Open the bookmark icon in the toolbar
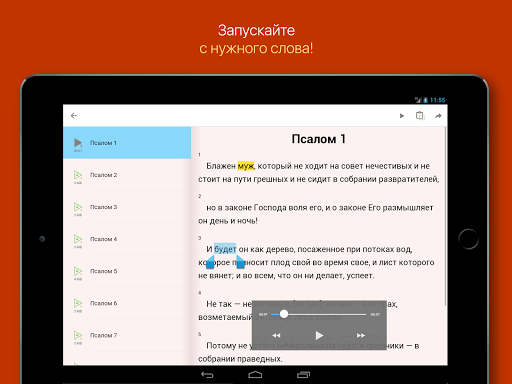 tap(420, 116)
